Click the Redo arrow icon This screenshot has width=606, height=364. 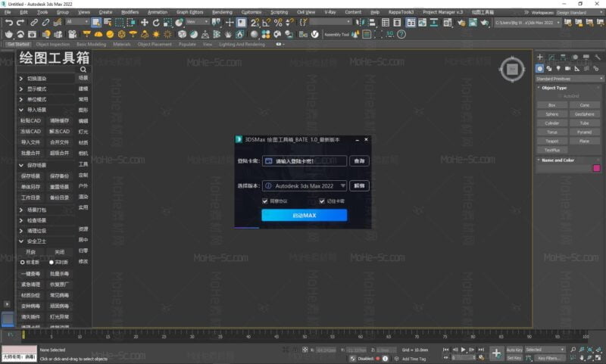(20, 23)
